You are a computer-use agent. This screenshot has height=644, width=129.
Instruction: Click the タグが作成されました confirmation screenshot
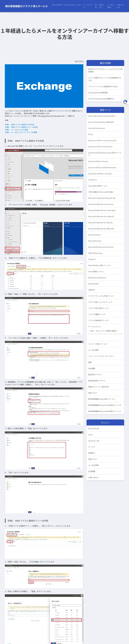click(x=44, y=494)
